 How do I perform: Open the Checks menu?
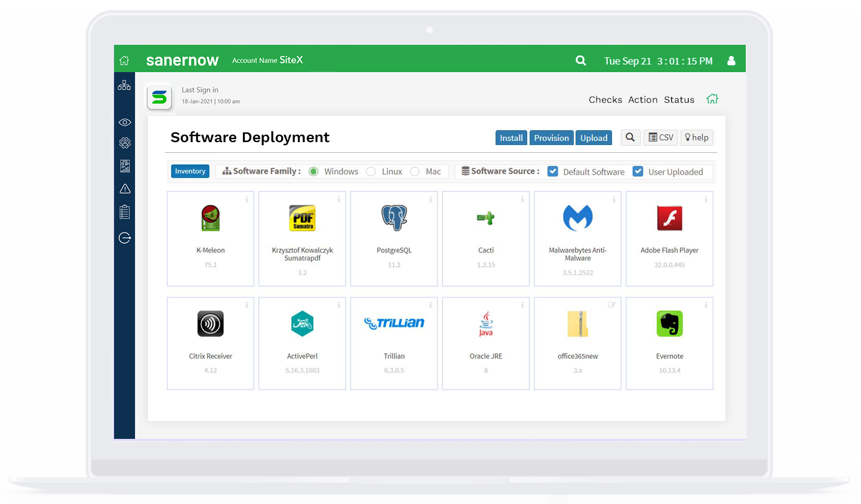click(x=605, y=100)
